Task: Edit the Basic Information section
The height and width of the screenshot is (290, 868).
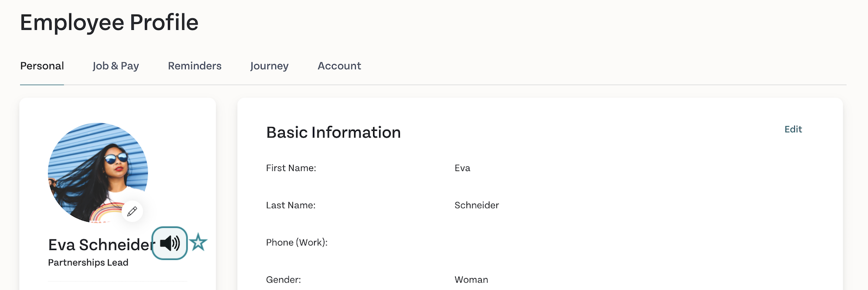Action: (793, 129)
